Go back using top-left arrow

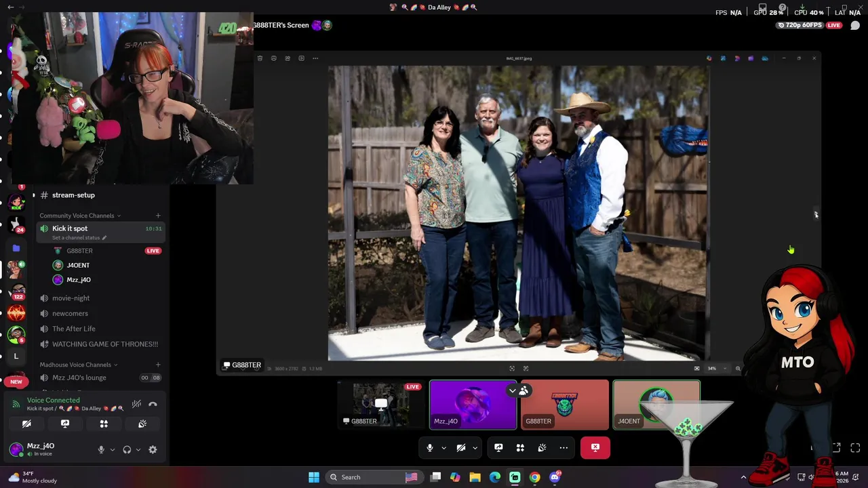tap(10, 7)
